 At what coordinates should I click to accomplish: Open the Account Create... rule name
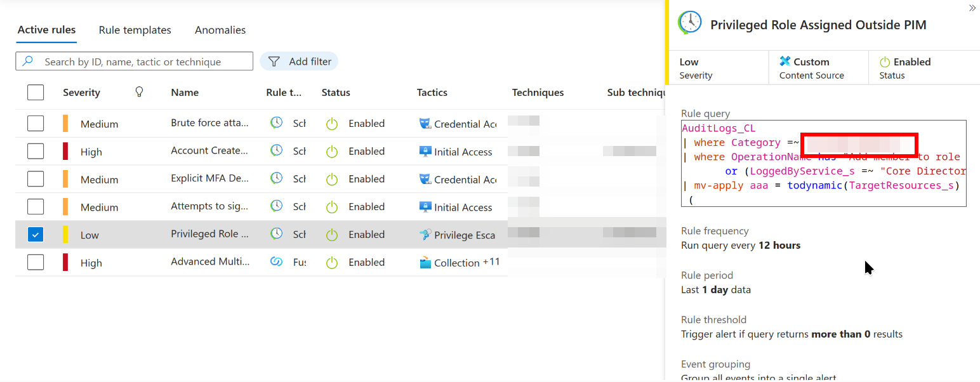point(210,150)
